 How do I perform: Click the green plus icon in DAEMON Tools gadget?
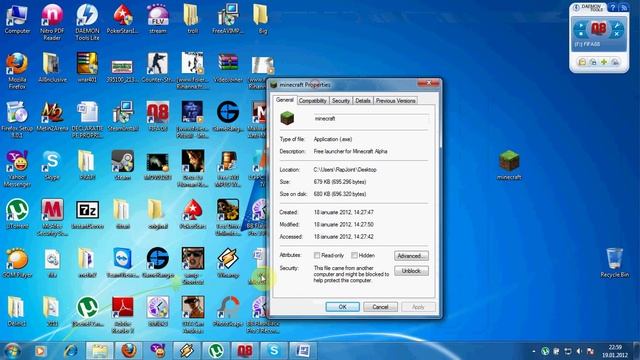point(604,62)
